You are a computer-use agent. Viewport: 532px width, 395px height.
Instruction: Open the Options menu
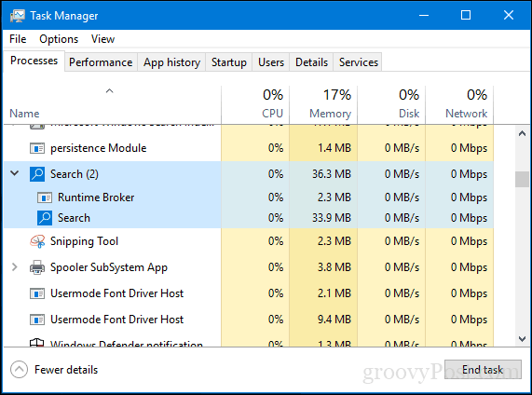click(x=59, y=39)
